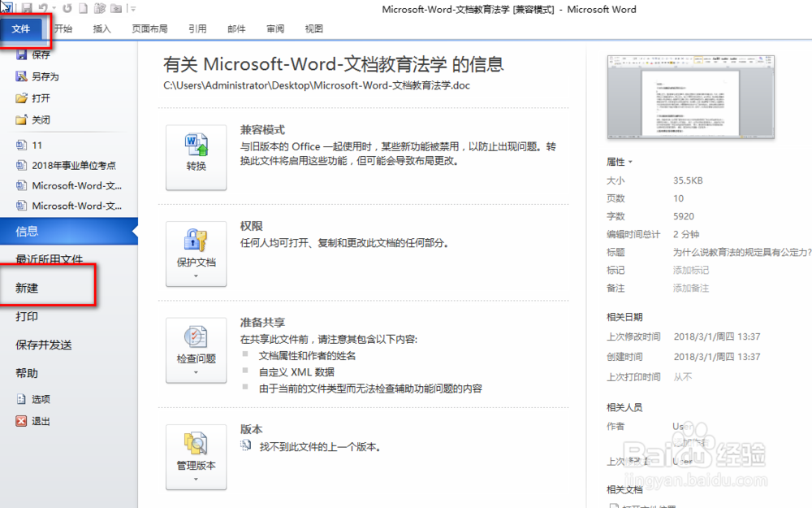The width and height of the screenshot is (812, 508).
Task: Open recent file 2018年事业单位考点
Action: 66,165
